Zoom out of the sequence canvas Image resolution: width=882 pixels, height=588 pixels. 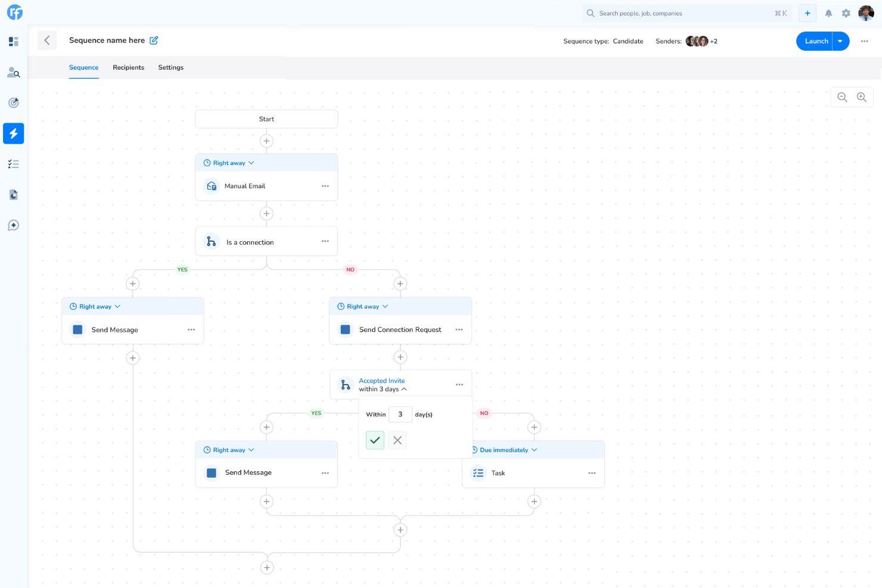842,97
